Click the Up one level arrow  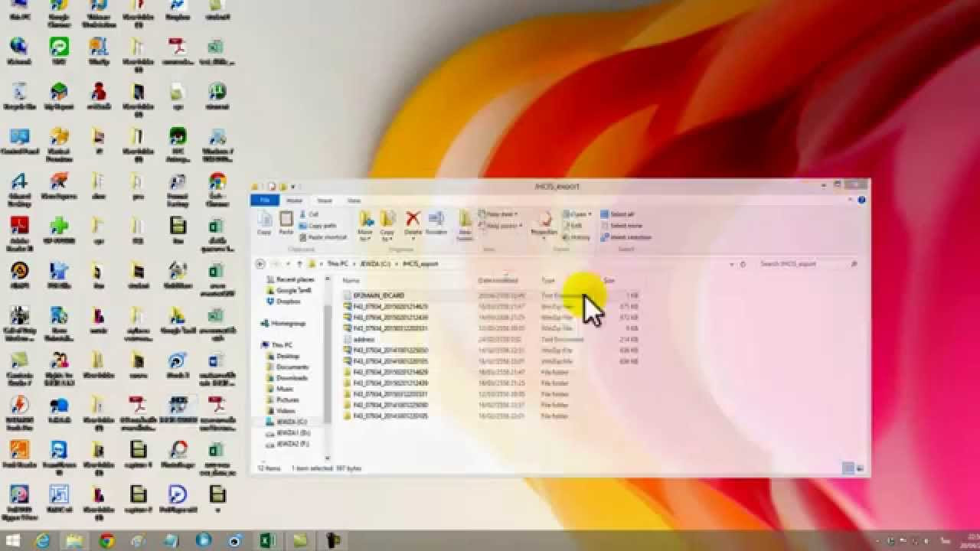coord(300,264)
